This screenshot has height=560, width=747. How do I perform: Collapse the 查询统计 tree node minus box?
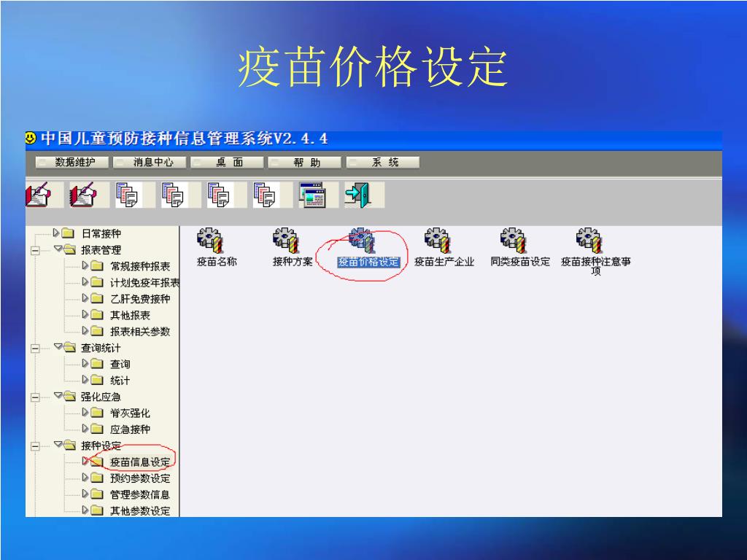[x=35, y=348]
